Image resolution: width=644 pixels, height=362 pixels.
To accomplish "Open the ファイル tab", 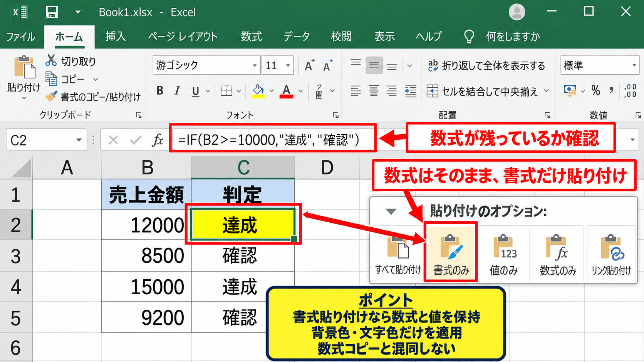I will point(21,37).
